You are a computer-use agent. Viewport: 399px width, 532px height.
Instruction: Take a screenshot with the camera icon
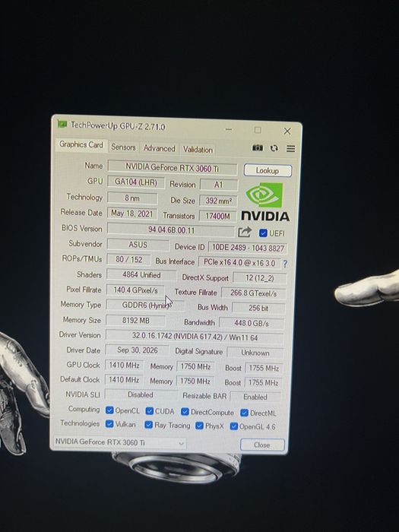[x=258, y=148]
